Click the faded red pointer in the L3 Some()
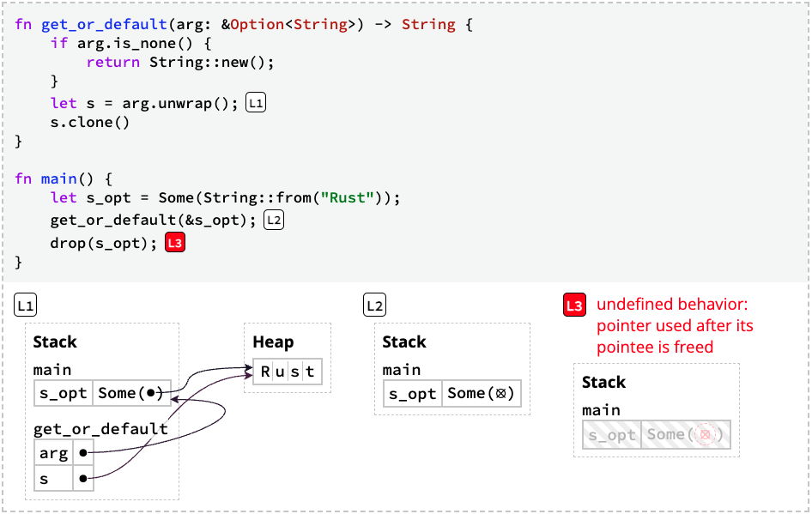Viewport: 812px width, 514px height. [705, 434]
